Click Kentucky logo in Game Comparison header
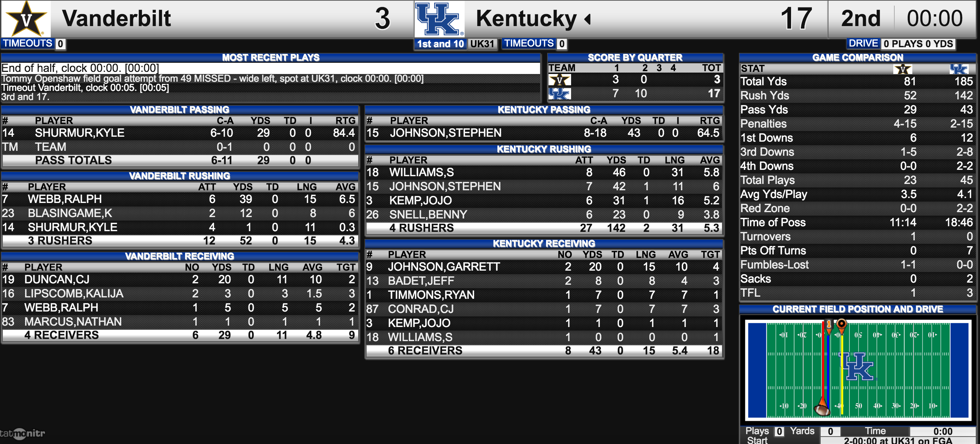The height and width of the screenshot is (444, 980). pyautogui.click(x=959, y=69)
